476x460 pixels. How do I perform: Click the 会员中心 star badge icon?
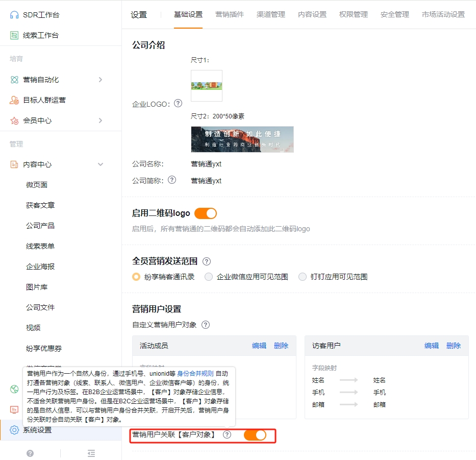tap(14, 120)
